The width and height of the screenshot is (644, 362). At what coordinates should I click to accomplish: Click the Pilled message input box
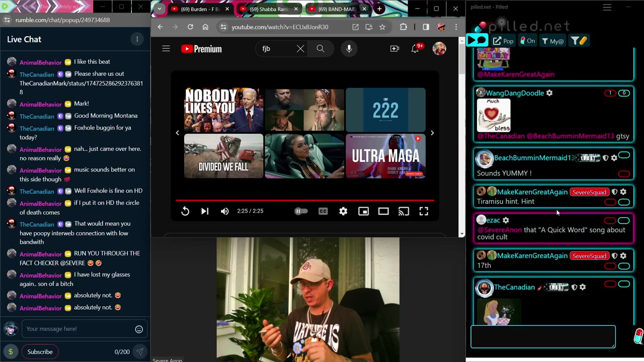coord(543,336)
